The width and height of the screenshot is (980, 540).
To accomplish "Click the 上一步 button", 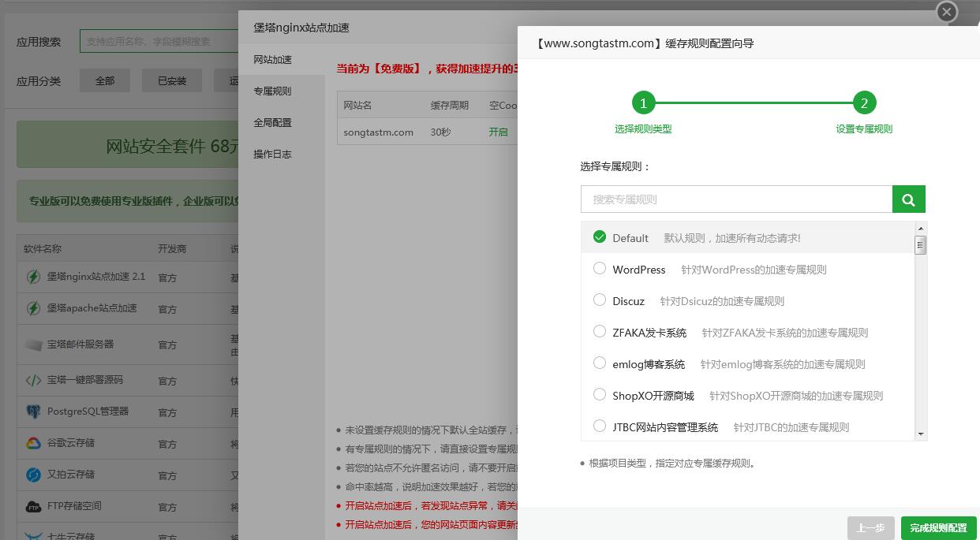I will click(x=870, y=528).
